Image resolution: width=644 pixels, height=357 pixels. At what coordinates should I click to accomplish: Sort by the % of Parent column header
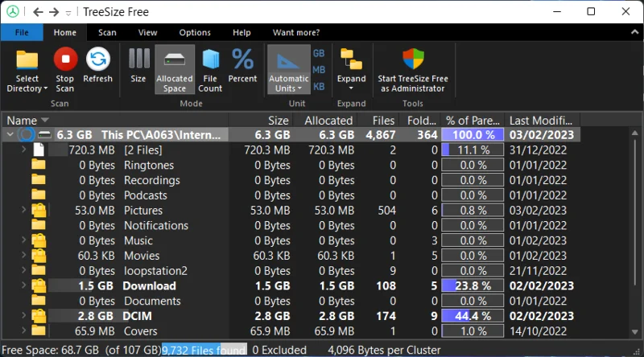coord(473,121)
